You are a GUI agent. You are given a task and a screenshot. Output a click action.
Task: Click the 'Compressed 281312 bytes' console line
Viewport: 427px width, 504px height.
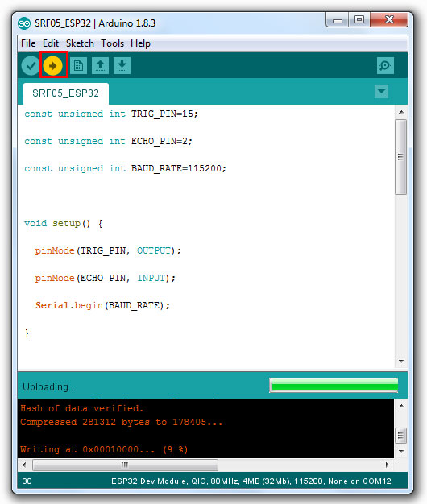pyautogui.click(x=121, y=422)
